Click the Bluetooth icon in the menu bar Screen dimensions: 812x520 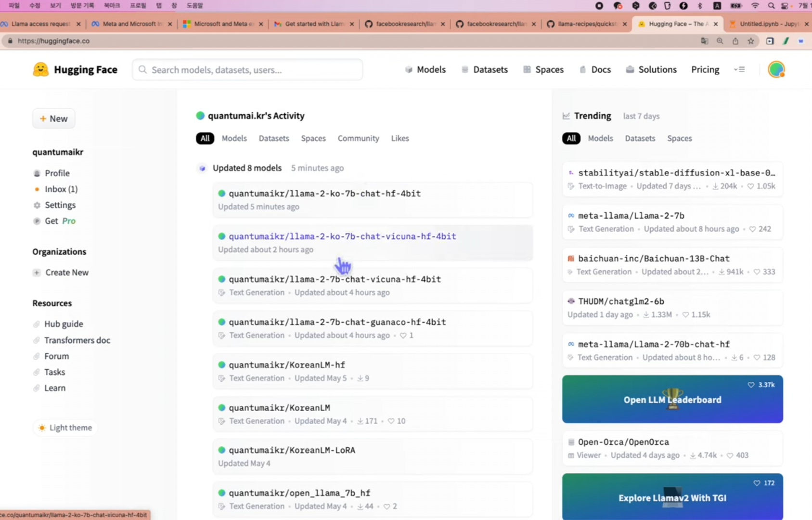(700, 6)
